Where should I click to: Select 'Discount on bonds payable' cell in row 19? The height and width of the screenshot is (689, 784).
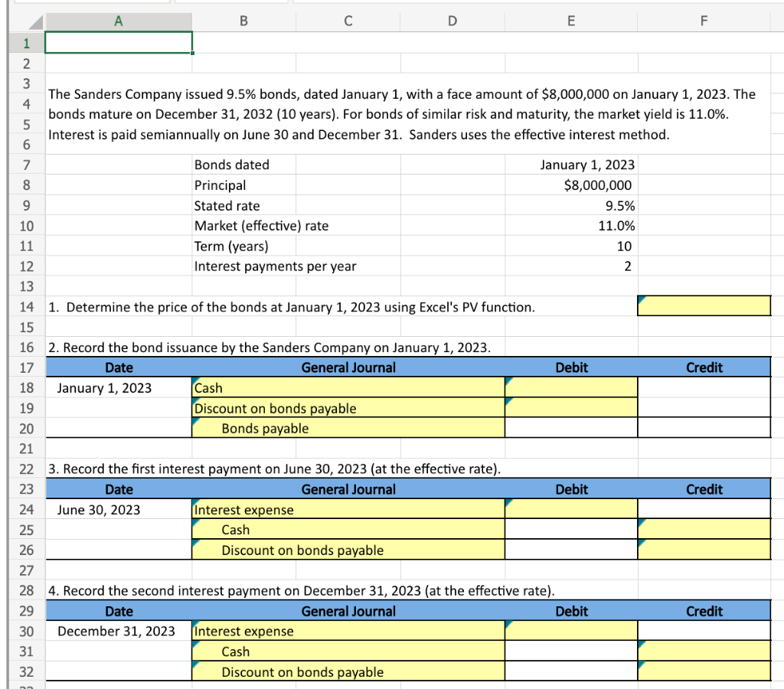click(348, 408)
